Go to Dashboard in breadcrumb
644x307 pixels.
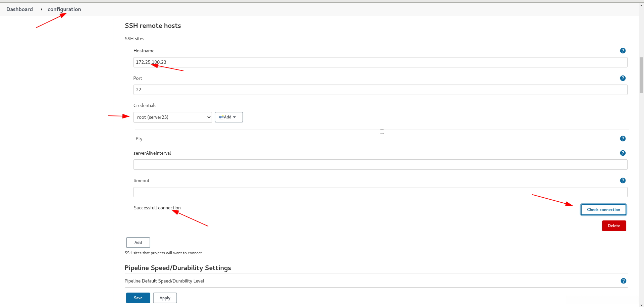19,9
